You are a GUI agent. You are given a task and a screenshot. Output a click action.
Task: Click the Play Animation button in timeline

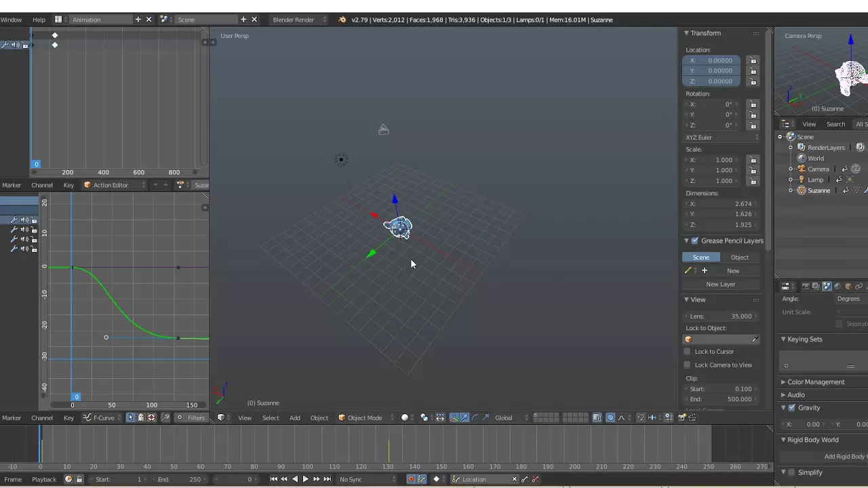point(305,479)
